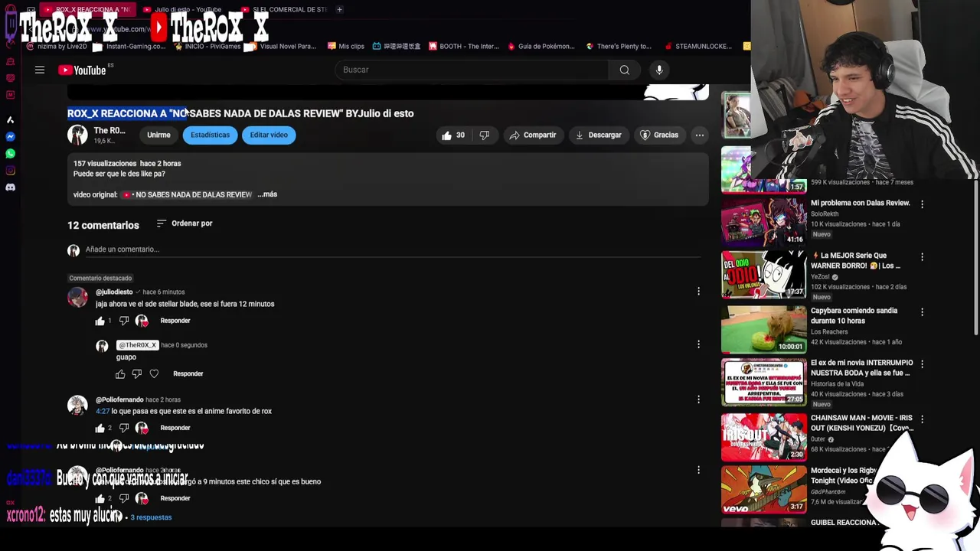Like the anime favorito de rox comment
This screenshot has width=980, height=551.
[x=100, y=428]
